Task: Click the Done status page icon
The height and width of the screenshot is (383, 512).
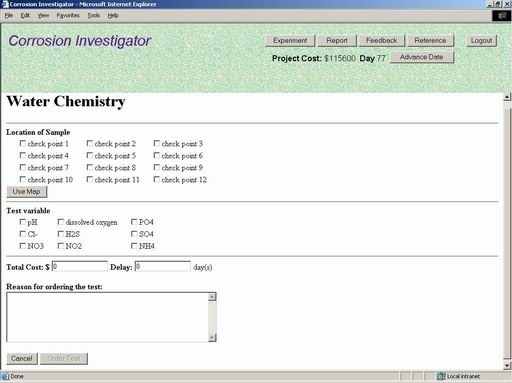Action: pos(5,376)
